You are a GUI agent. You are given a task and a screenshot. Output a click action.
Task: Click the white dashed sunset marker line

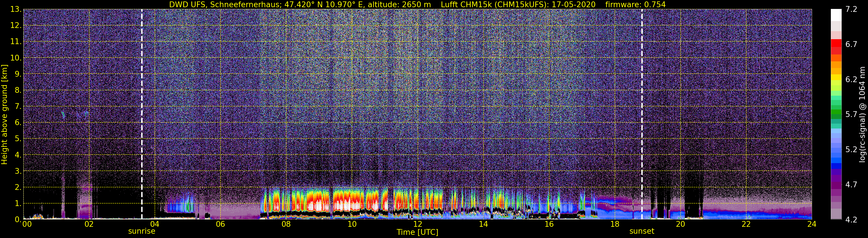coord(642,114)
